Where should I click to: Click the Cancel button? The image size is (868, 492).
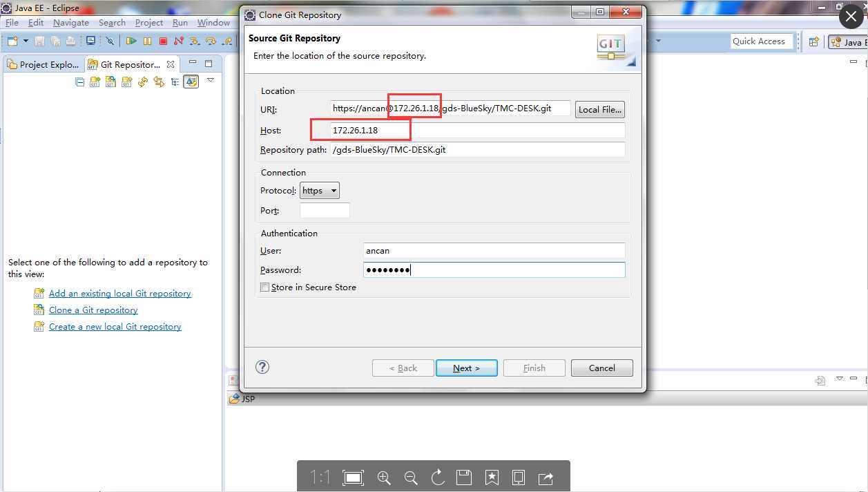[602, 368]
